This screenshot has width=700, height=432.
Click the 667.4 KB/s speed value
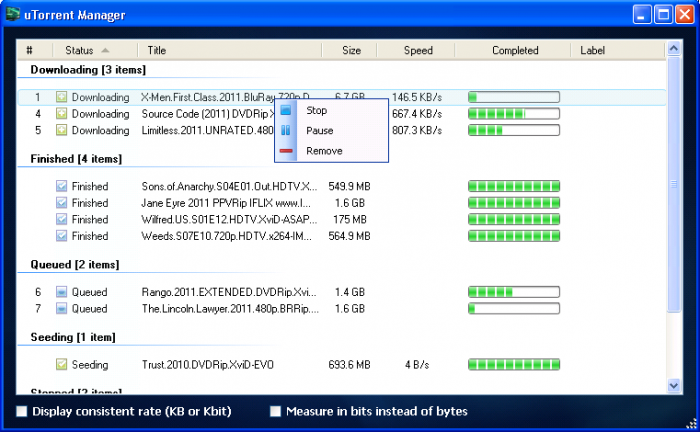coord(417,114)
